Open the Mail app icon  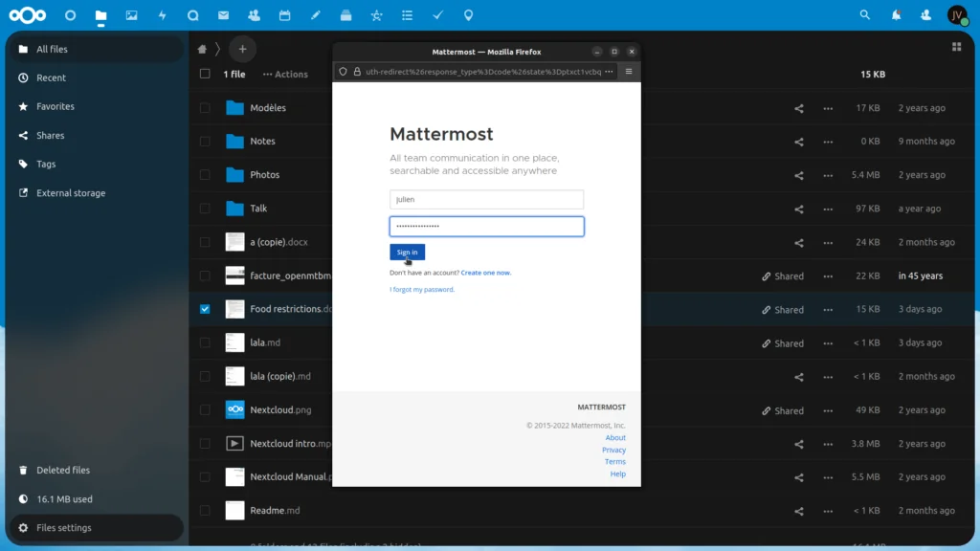[x=223, y=15]
